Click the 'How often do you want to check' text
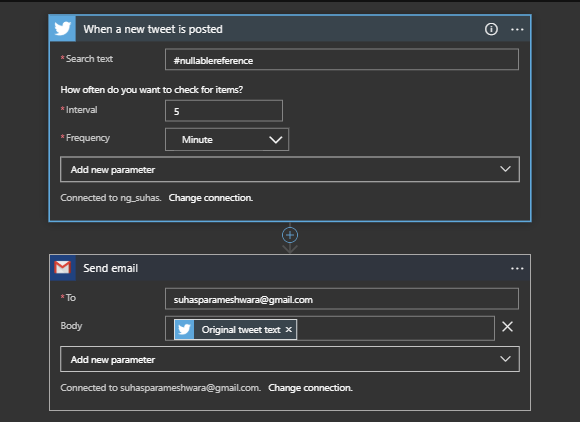580x422 pixels. (152, 90)
